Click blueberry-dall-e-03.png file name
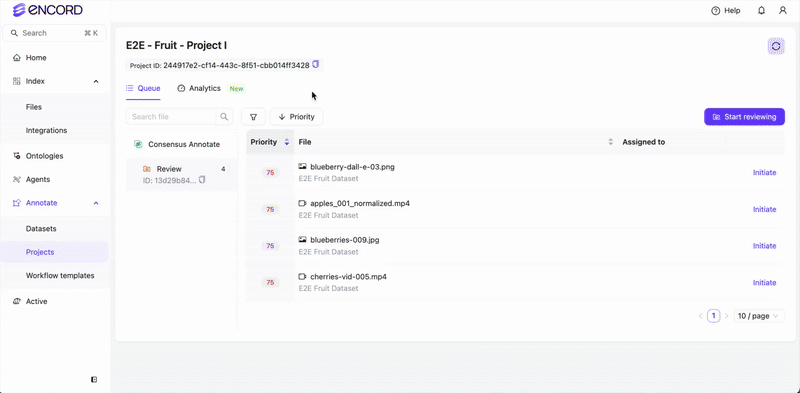Screen dimensions: 800x393 point(352,167)
